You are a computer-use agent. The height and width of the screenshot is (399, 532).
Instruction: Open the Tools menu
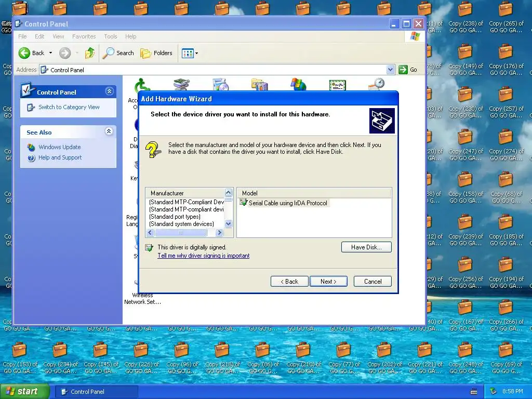pos(110,36)
